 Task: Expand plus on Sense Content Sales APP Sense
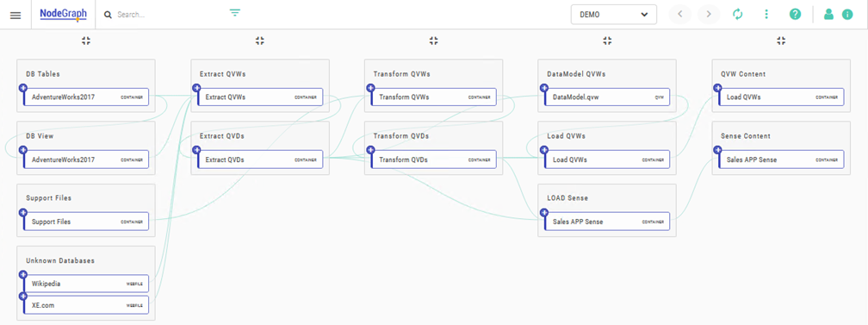pos(718,150)
